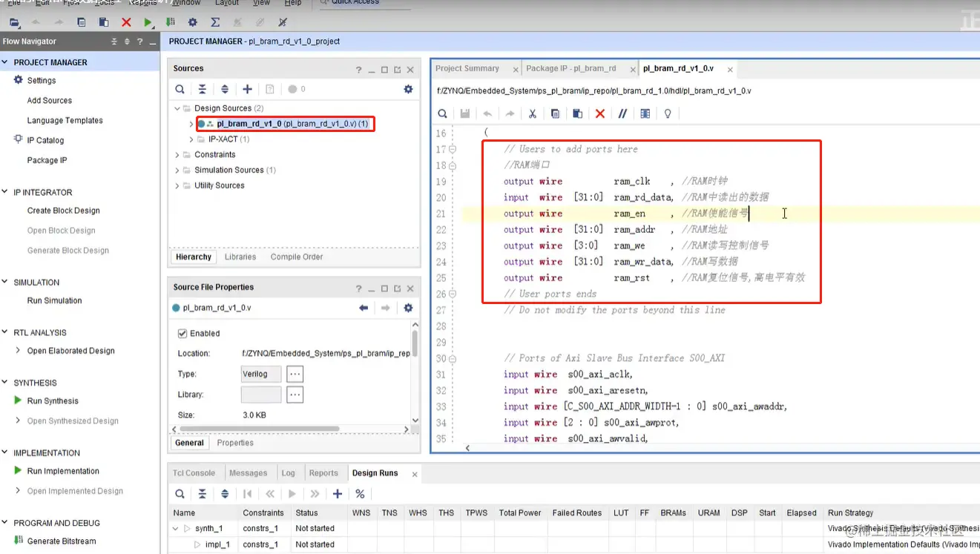Fold code block at line 17
The image size is (980, 554).
point(453,149)
